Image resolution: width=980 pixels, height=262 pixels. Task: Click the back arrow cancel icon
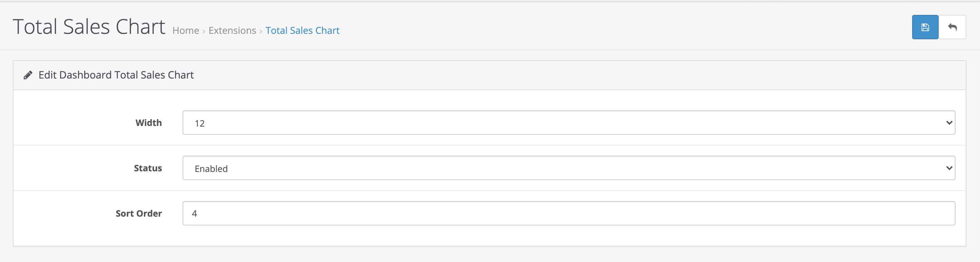click(952, 27)
